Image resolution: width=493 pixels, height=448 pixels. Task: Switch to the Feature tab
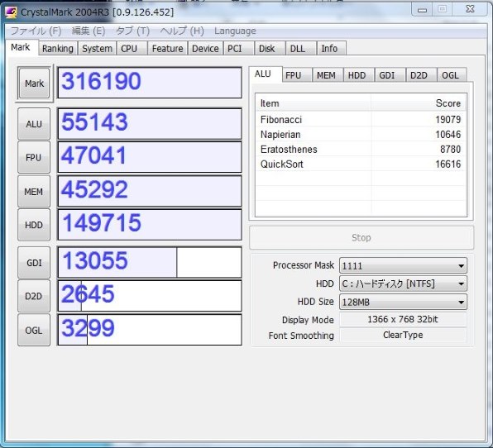coord(167,49)
